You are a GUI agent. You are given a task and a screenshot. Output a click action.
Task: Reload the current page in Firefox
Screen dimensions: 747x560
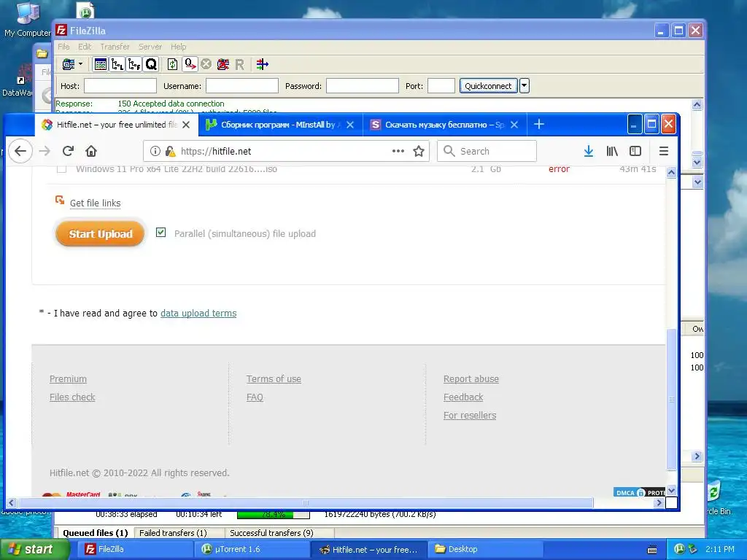point(68,151)
